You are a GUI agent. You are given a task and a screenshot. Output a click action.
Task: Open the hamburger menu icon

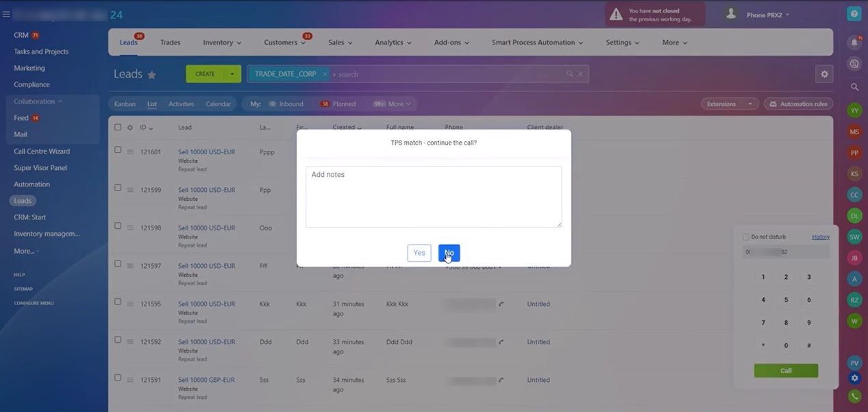(x=6, y=14)
